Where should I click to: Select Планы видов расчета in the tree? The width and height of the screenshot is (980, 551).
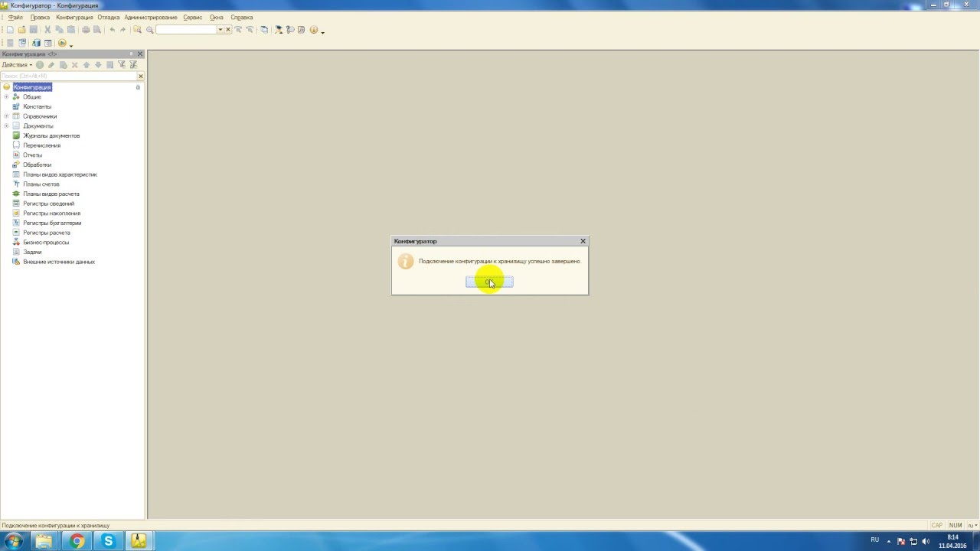tap(51, 194)
